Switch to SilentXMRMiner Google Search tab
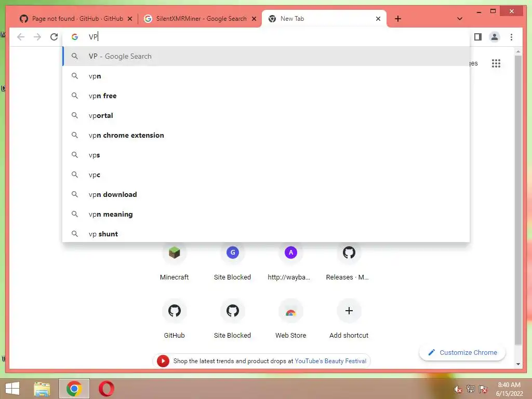 [x=200, y=19]
